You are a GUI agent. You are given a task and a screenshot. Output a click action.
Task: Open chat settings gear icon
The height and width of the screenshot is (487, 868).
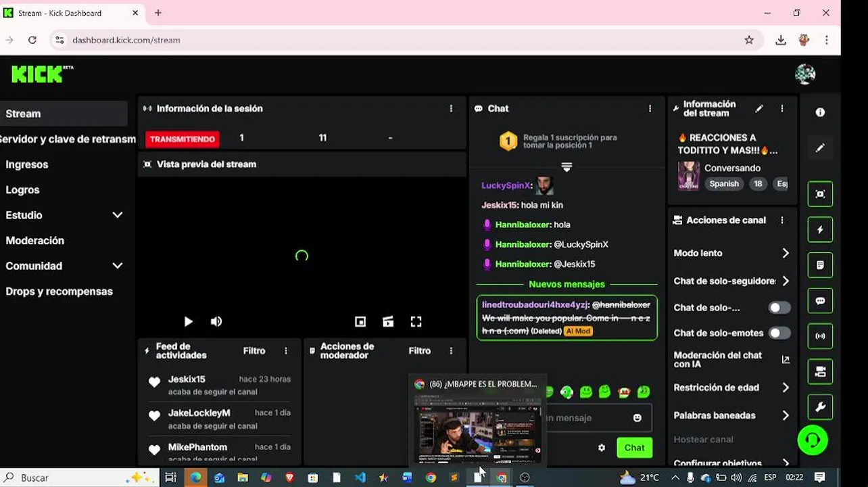coord(602,447)
